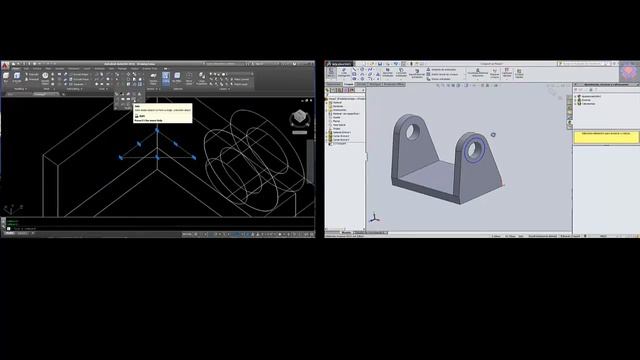Expand the Solid Editing panel title
The height and width of the screenshot is (360, 640).
click(x=75, y=89)
